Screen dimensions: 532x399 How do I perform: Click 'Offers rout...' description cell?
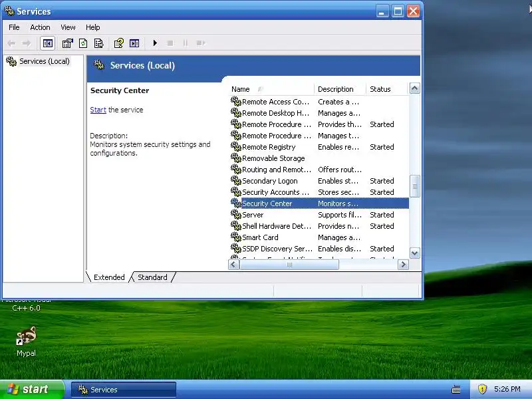click(340, 170)
